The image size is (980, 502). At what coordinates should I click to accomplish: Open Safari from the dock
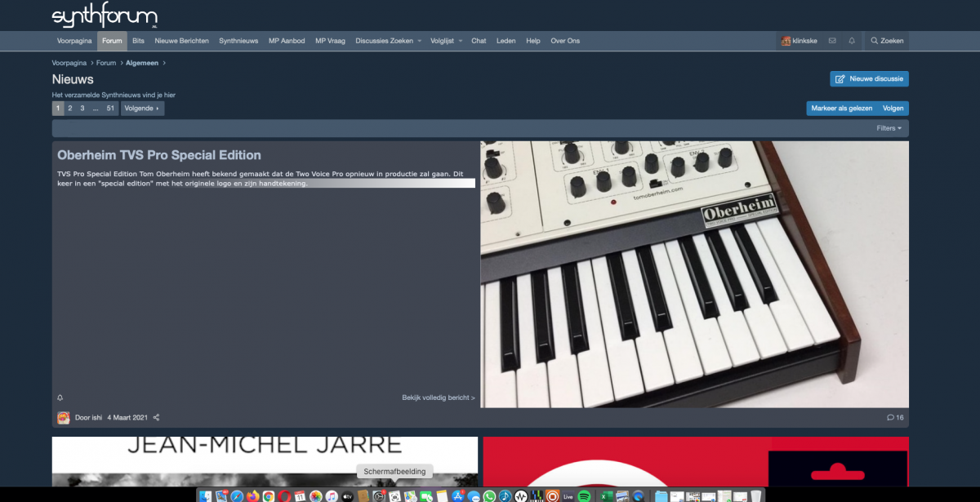[237, 495]
